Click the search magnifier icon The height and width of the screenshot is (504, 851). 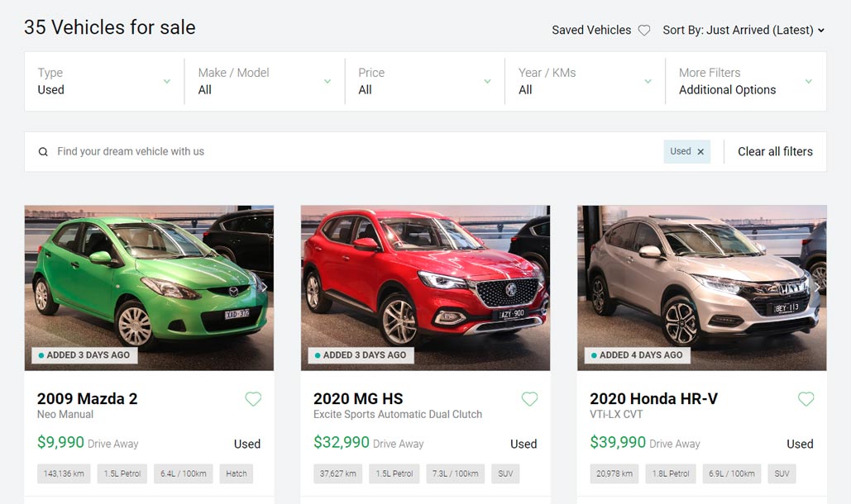43,152
